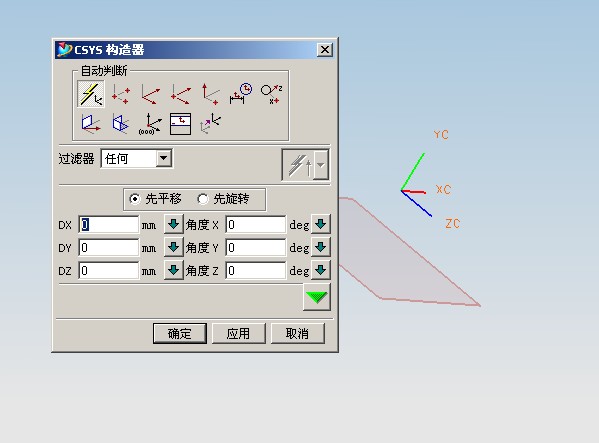The width and height of the screenshot is (599, 443).
Task: Choose Plane and Vector CSYS method
Action: tap(91, 123)
